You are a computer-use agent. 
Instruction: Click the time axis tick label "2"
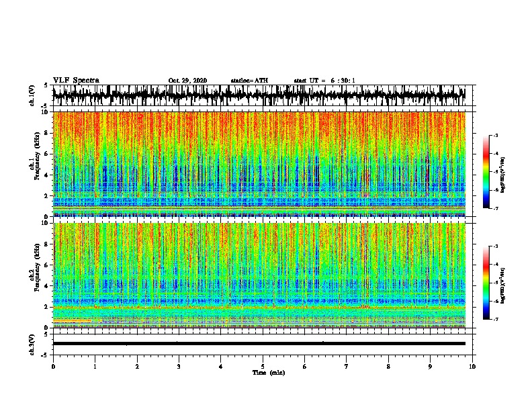pyautogui.click(x=137, y=367)
